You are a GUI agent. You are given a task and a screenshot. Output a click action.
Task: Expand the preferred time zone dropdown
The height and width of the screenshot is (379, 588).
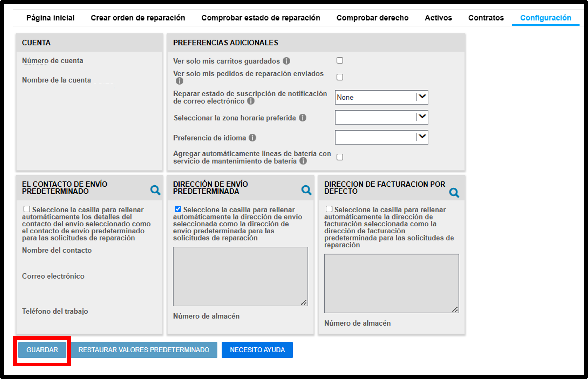coord(381,117)
